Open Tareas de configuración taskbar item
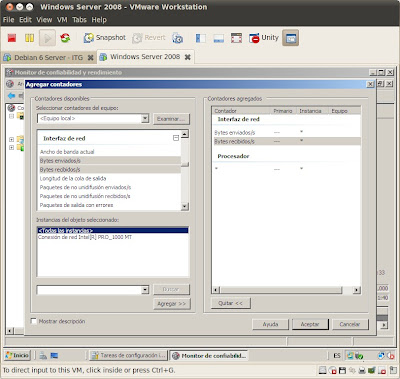Image resolution: width=400 pixels, height=379 pixels. tap(128, 356)
